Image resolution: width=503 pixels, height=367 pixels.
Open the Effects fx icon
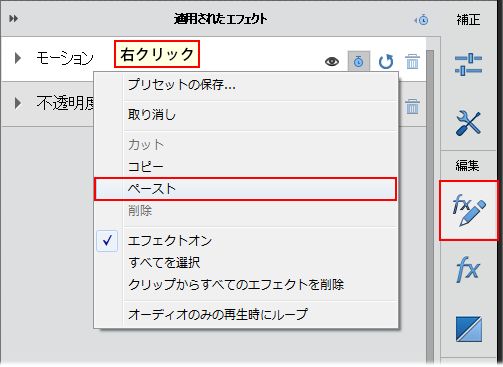(468, 269)
